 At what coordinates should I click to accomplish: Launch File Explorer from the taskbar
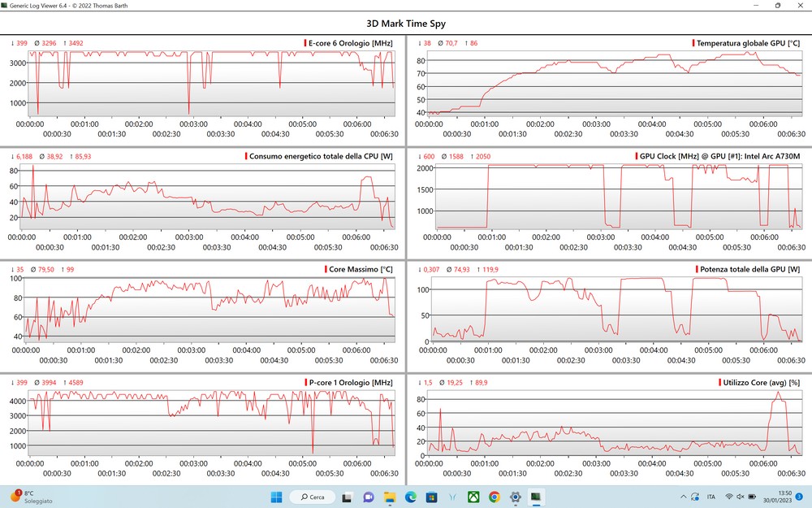coord(389,497)
